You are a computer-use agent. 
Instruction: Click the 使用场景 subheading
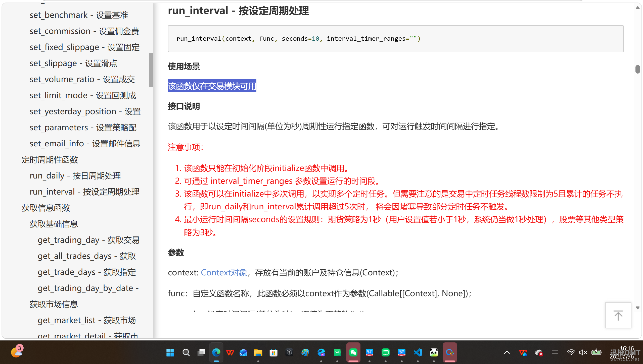pyautogui.click(x=184, y=66)
